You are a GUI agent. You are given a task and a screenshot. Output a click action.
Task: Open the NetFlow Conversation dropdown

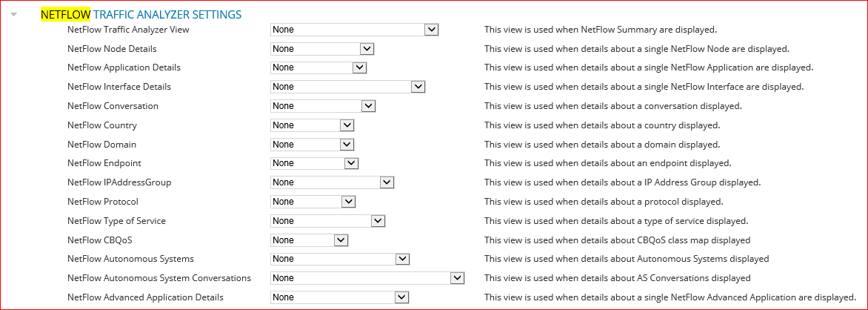click(323, 106)
